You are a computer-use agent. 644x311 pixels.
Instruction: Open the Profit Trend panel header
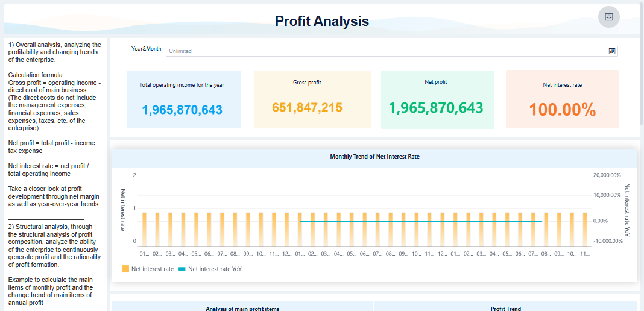505,308
